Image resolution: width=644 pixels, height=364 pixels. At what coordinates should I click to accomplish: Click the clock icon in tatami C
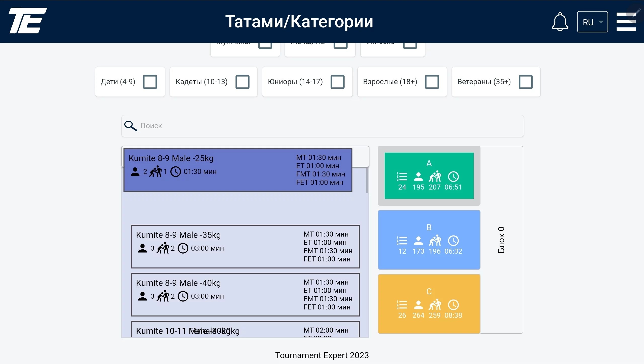[453, 305]
